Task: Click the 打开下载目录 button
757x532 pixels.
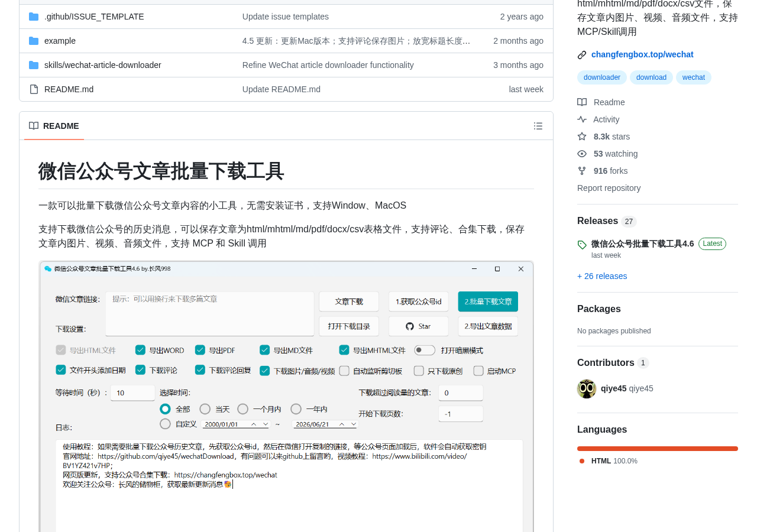Action: [349, 326]
